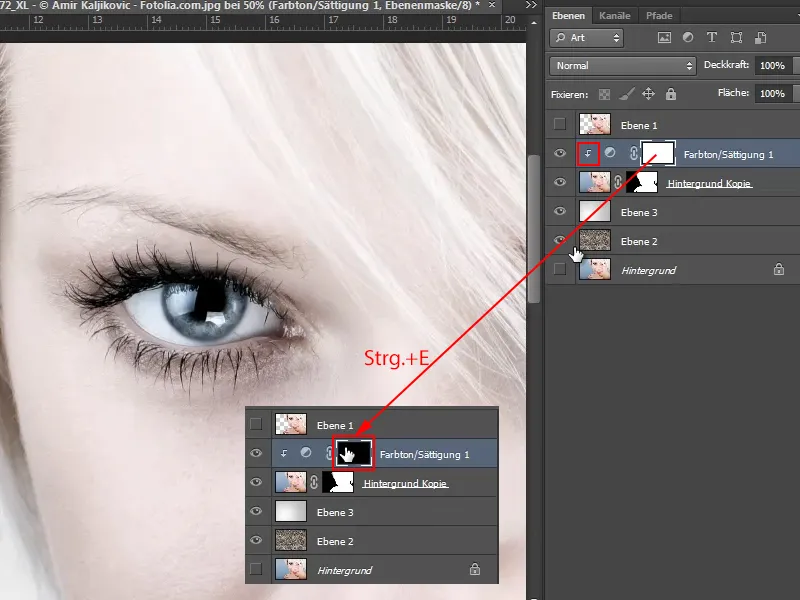This screenshot has height=600, width=800.
Task: Click layer name Hintergrund in Ebenen panel
Action: pyautogui.click(x=648, y=270)
